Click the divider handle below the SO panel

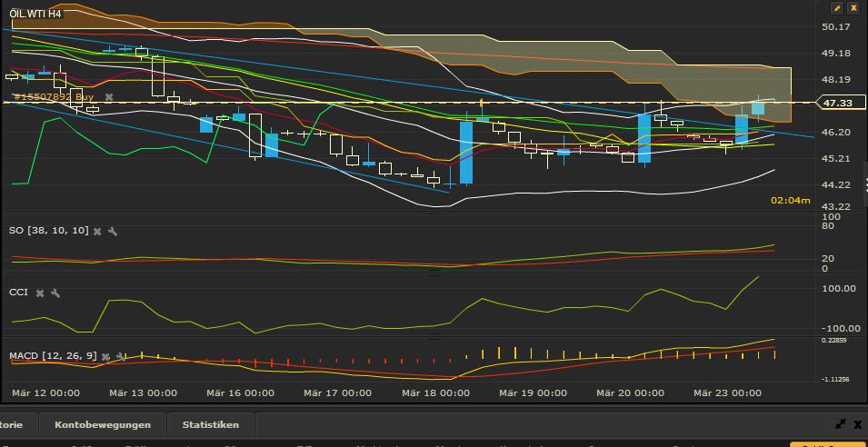(434, 273)
